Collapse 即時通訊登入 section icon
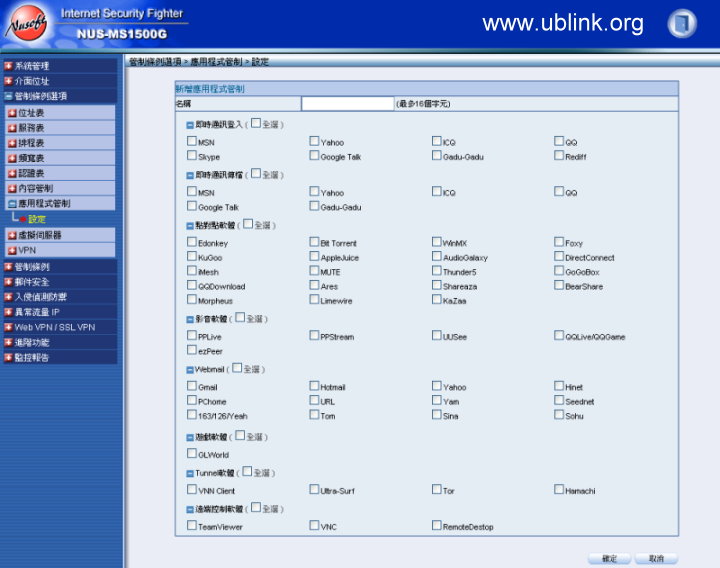 pos(190,125)
